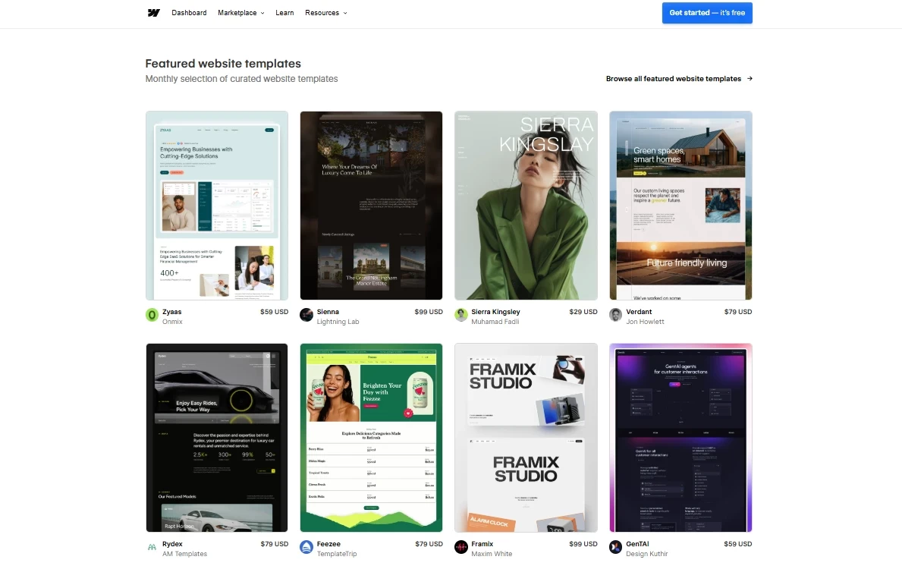Click the AM Templates avatar icon
The image size is (902, 588).
(152, 547)
